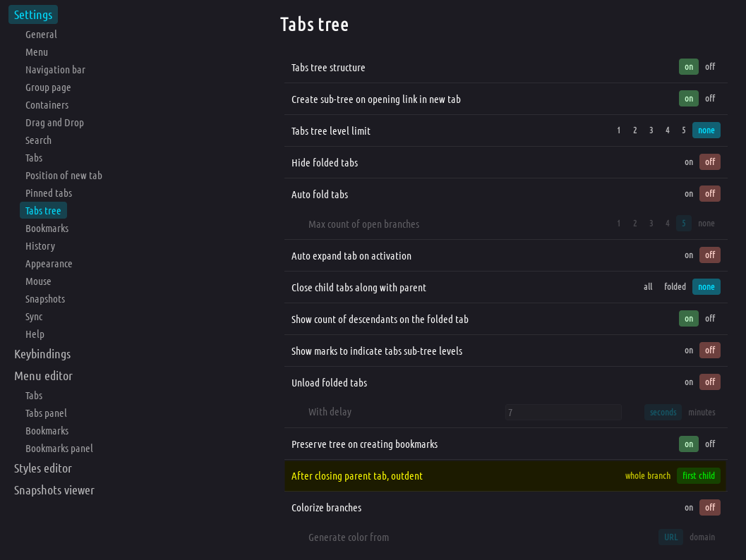Viewport: 746px width, 560px height.
Task: Select 'on' for Tabs tree structure
Action: click(x=688, y=67)
